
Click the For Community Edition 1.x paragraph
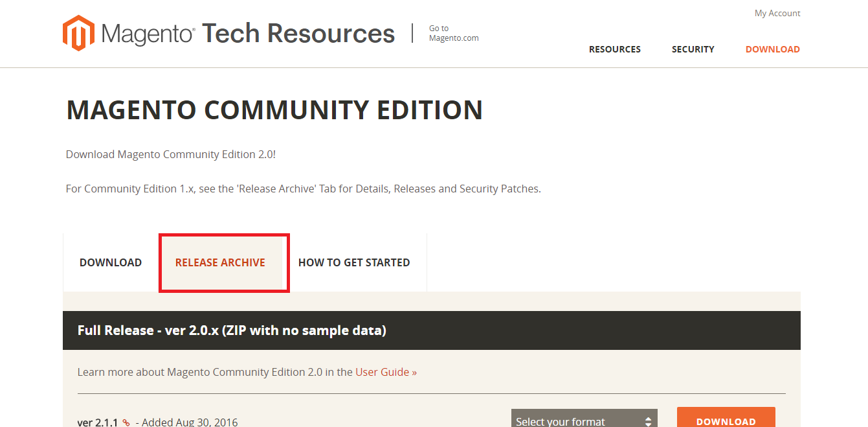click(303, 189)
